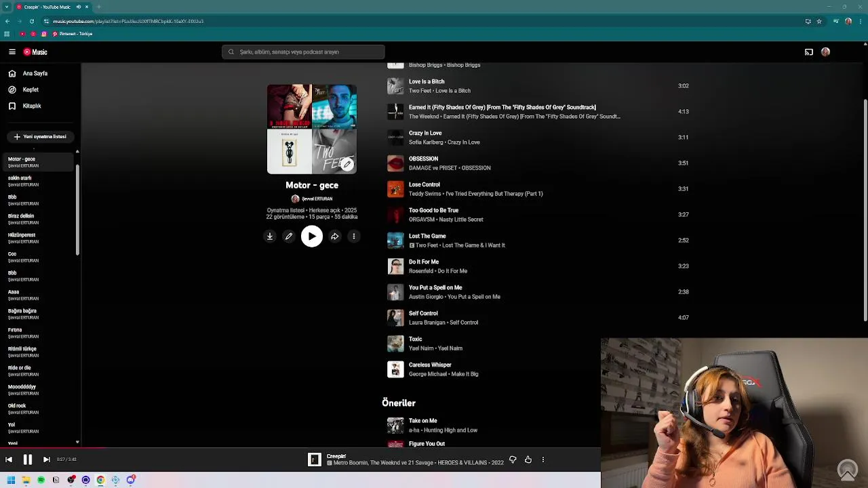Viewport: 868px width, 488px height.
Task: Click Too Good to Be True title
Action: click(433, 210)
